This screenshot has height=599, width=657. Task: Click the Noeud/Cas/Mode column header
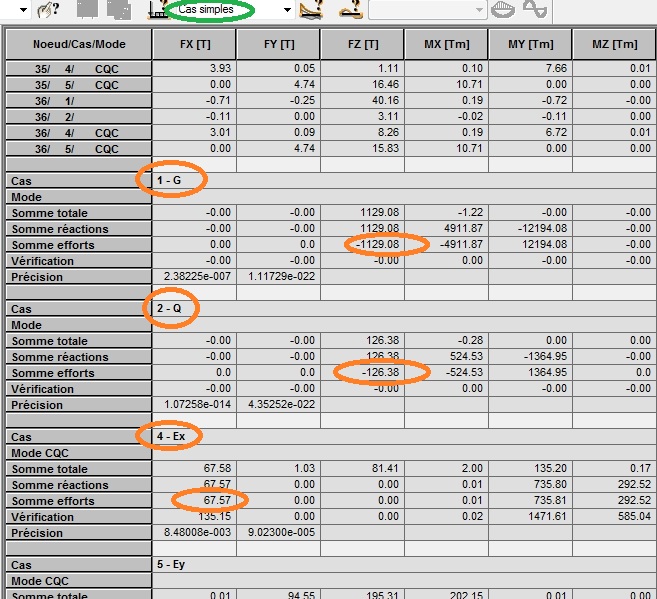79,44
